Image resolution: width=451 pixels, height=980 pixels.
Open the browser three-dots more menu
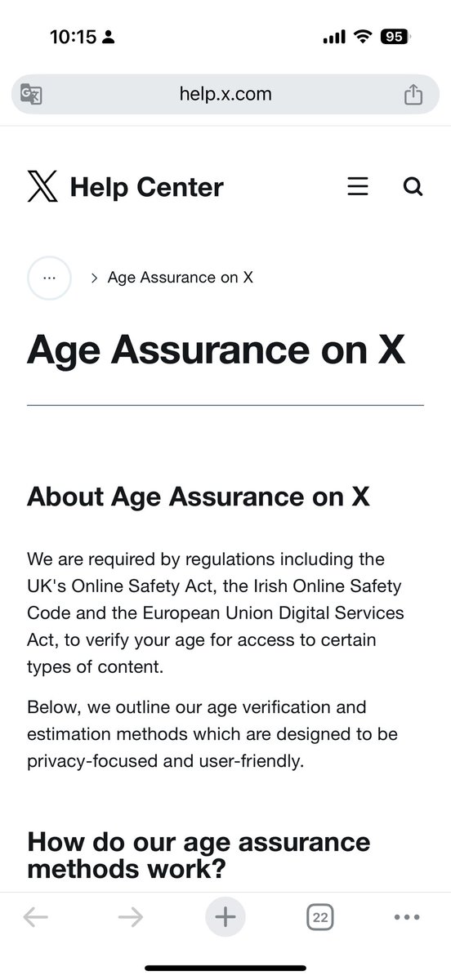point(407,917)
